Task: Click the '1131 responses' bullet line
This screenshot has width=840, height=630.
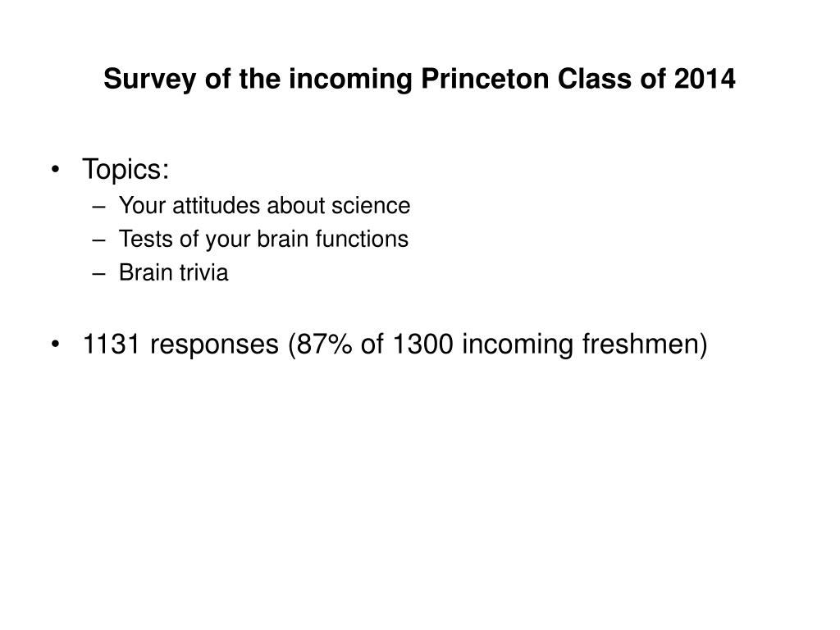Action: [x=395, y=344]
